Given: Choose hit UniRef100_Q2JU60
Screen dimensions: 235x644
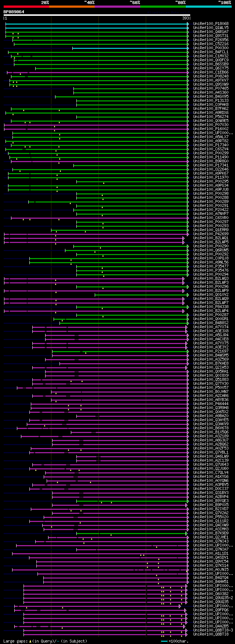Looking at the screenshot, I should pos(211,468).
